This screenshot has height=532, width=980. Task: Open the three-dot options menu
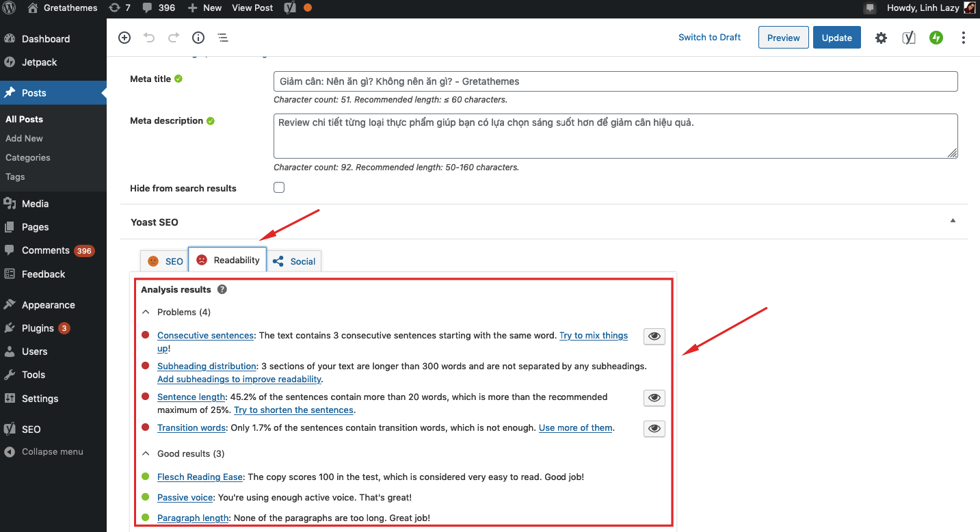[964, 38]
